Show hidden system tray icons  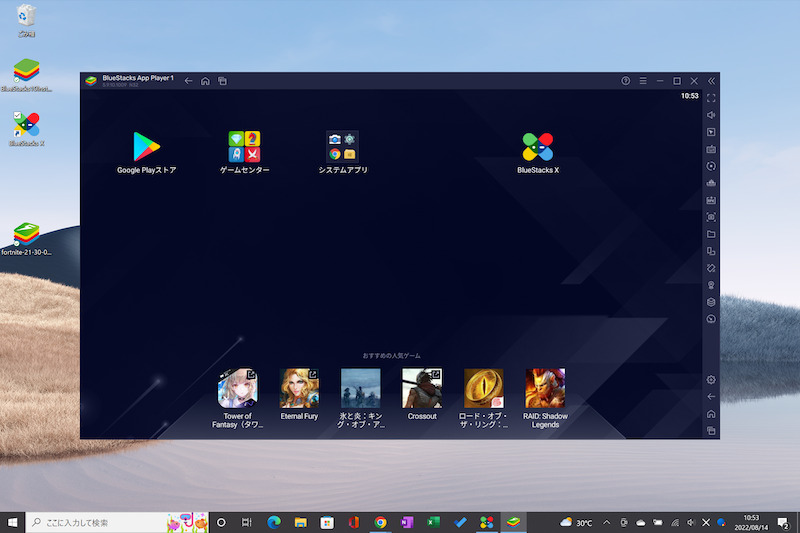point(606,522)
